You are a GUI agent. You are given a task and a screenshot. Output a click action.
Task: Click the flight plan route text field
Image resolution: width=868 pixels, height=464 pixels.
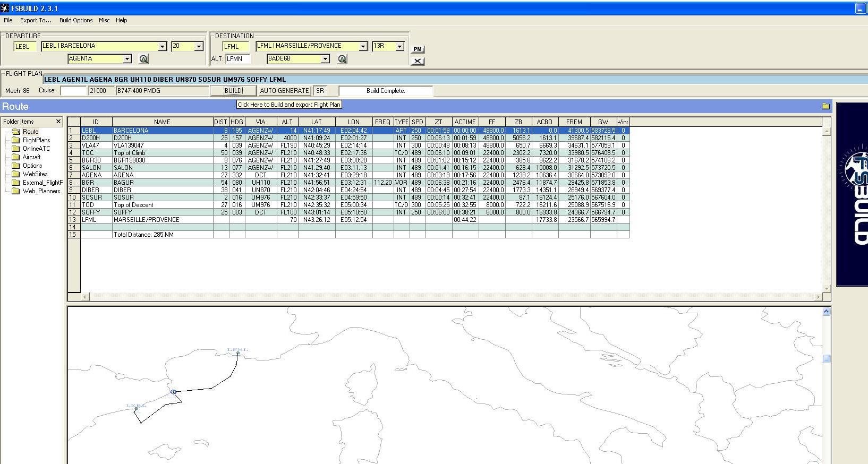click(x=455, y=80)
